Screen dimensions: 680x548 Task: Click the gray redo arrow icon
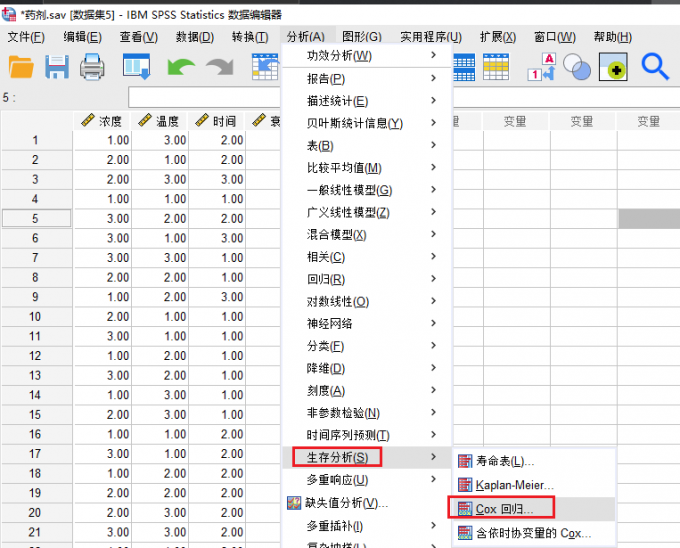(219, 67)
